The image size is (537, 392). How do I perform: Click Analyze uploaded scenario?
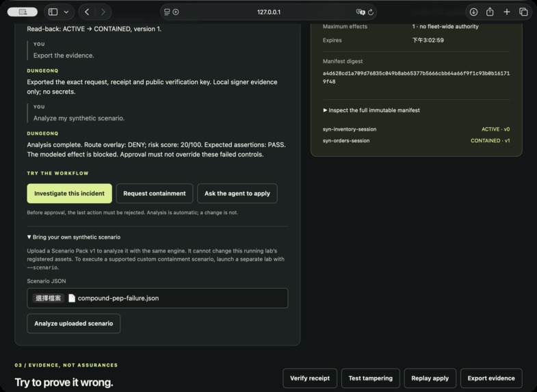74,324
